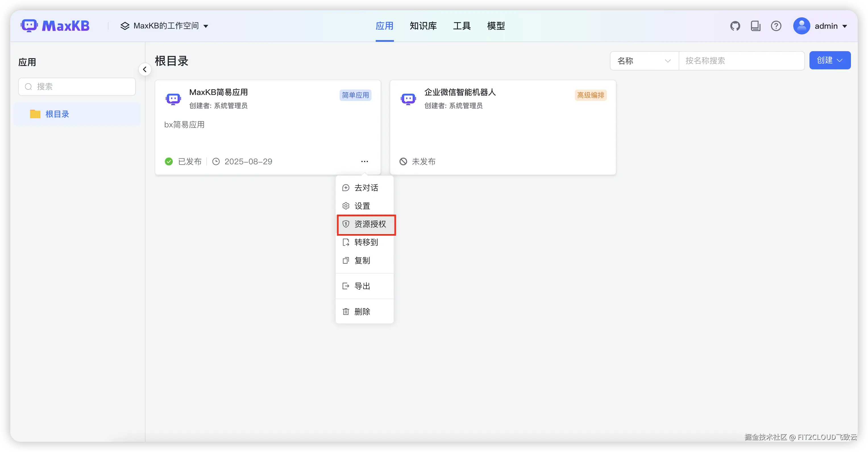Click the three-dot menu on MaxKB简易应用
Screen dimensions: 868x452
pyautogui.click(x=364, y=161)
